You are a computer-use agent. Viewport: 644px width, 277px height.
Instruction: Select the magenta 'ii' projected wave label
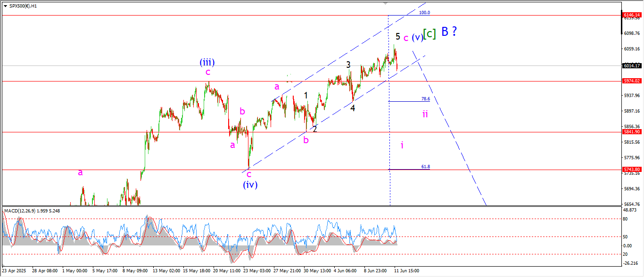(425, 114)
